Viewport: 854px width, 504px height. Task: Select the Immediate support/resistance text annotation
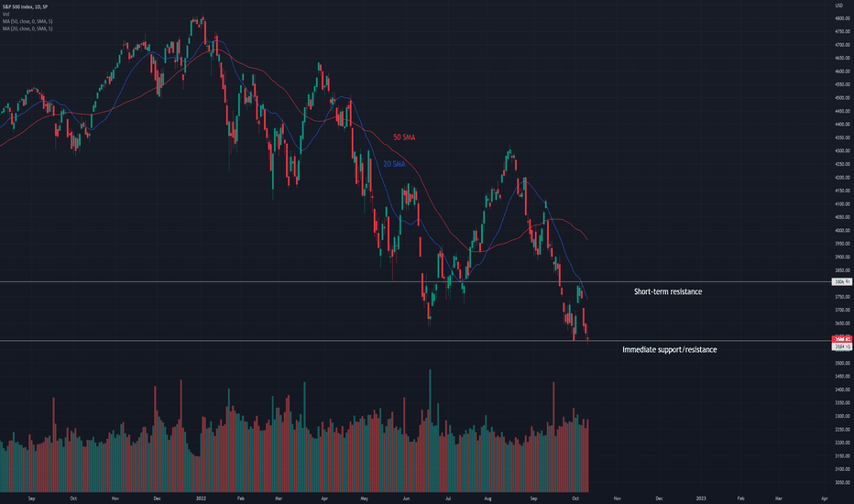[670, 349]
